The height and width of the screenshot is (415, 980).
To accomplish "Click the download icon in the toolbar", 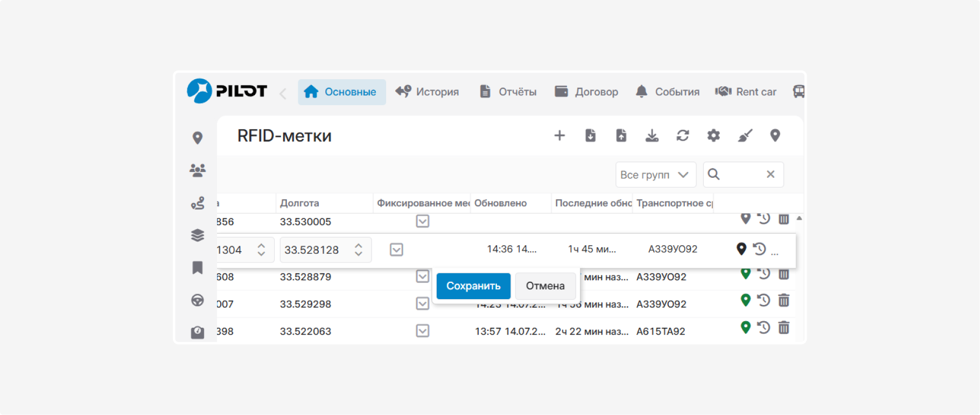I will [652, 135].
